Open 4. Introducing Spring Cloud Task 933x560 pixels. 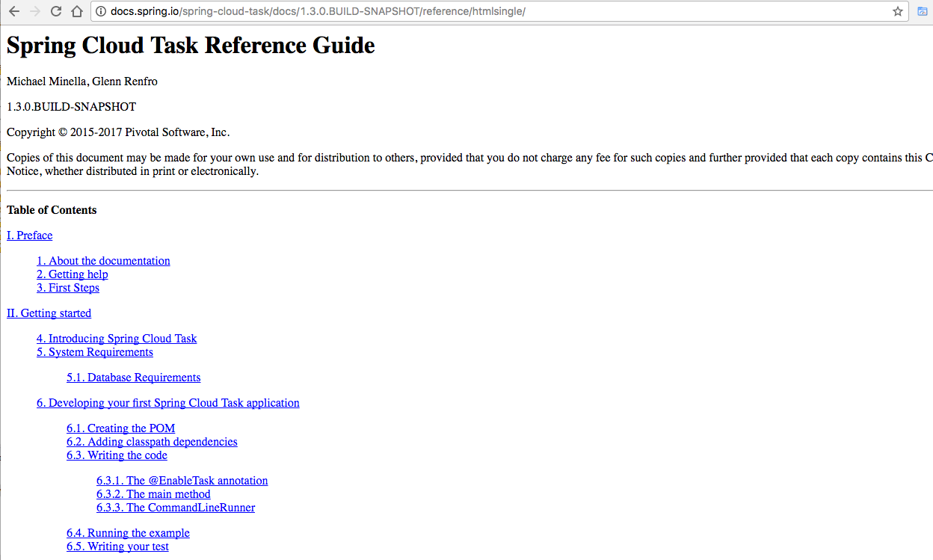pyautogui.click(x=117, y=339)
